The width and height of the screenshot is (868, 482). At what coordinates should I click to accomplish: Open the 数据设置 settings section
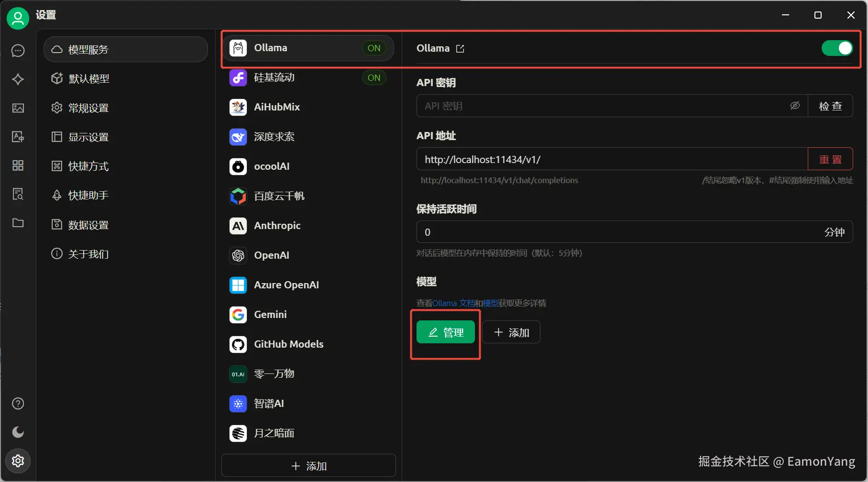tap(126, 225)
